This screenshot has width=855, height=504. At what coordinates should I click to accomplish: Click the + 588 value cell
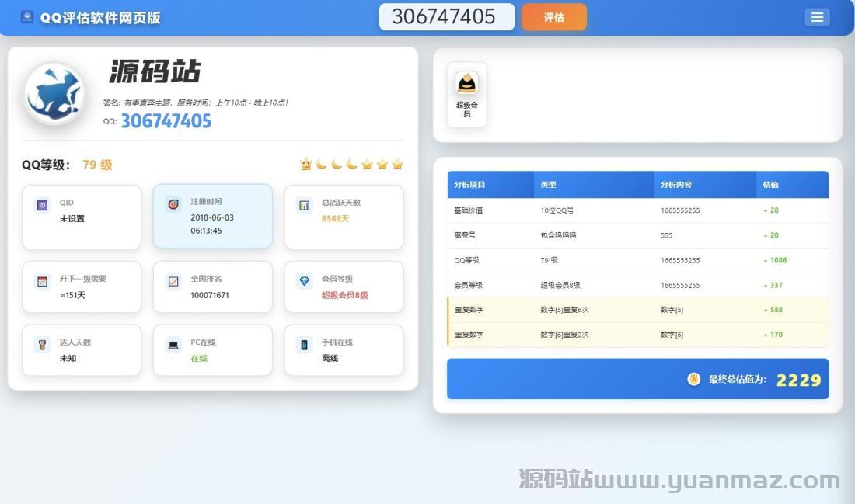(x=773, y=310)
